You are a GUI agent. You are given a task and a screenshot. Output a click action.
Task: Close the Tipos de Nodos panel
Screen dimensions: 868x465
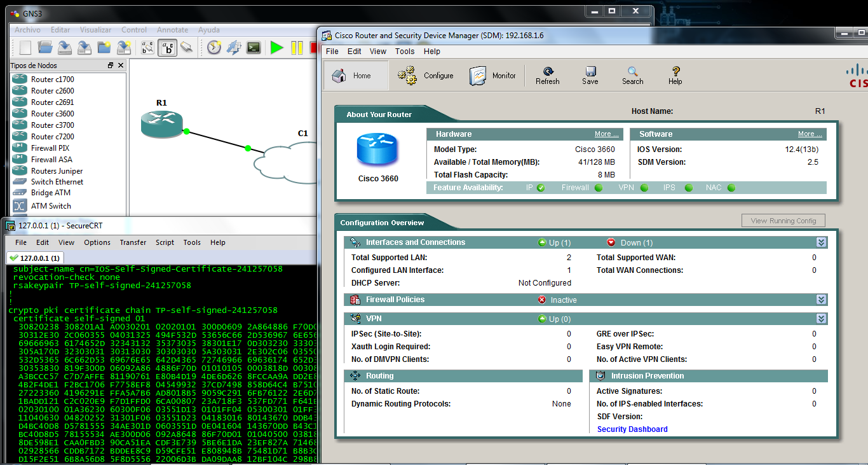click(121, 66)
